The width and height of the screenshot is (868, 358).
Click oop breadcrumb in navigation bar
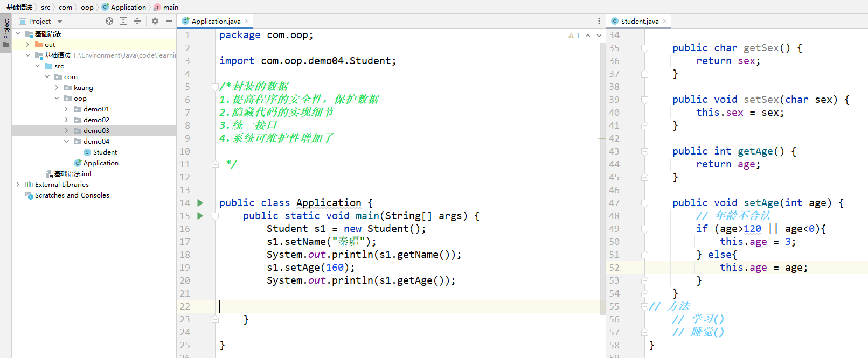87,7
